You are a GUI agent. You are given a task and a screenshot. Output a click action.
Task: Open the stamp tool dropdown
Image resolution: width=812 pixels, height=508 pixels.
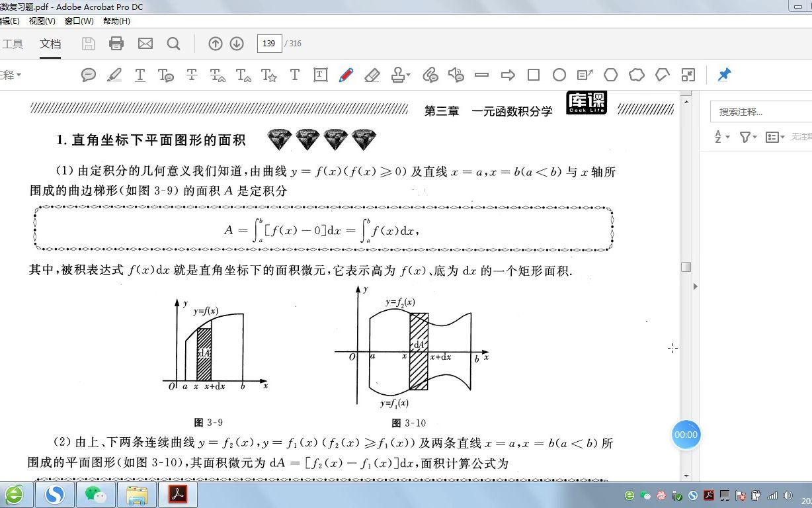399,75
